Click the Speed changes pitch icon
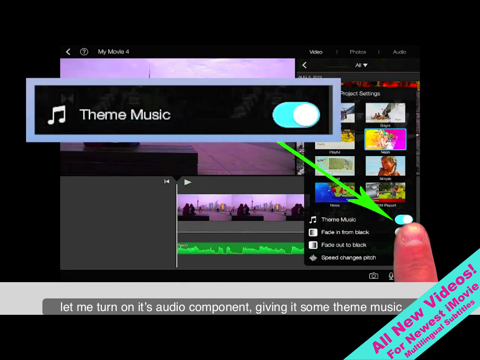 tap(313, 258)
